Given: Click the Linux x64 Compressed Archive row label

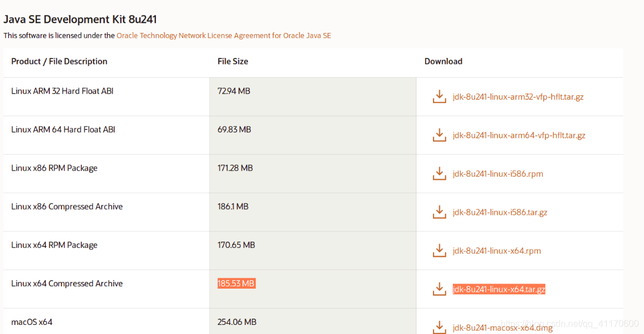Looking at the screenshot, I should point(66,283).
